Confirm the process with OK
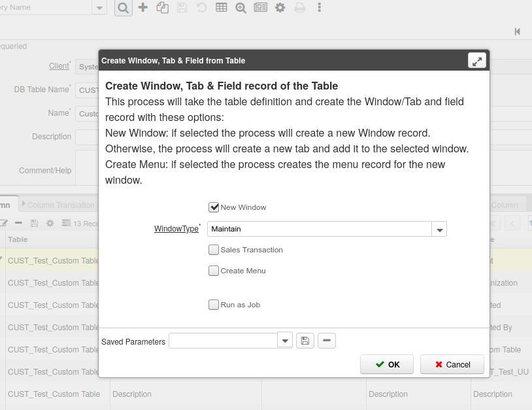Screen dimensions: 532x410 (386, 364)
